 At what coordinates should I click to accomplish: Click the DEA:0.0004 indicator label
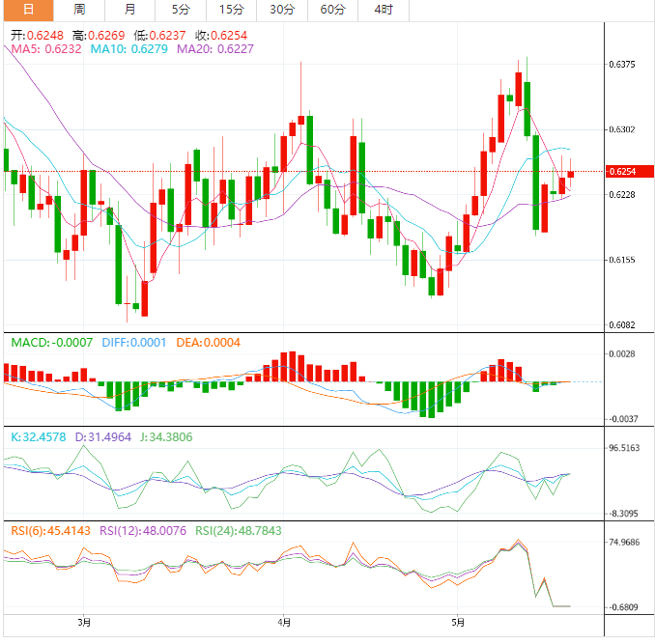point(208,343)
